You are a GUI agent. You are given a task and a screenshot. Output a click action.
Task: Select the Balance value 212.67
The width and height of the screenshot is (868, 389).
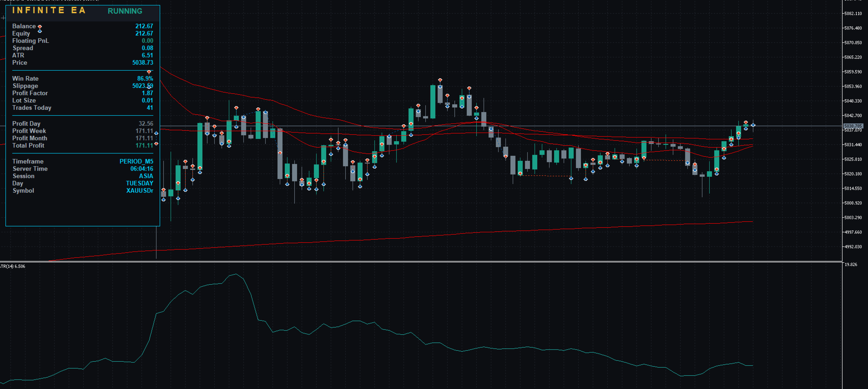[x=144, y=26]
